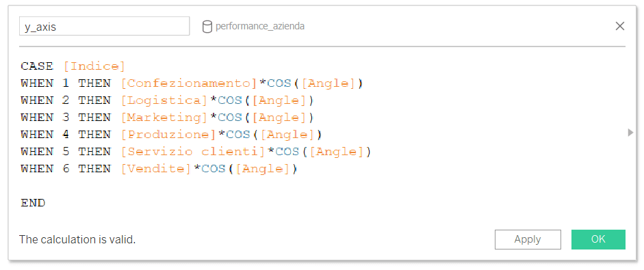Click the [Logistica] field reference
644x270 pixels.
pyautogui.click(x=165, y=100)
